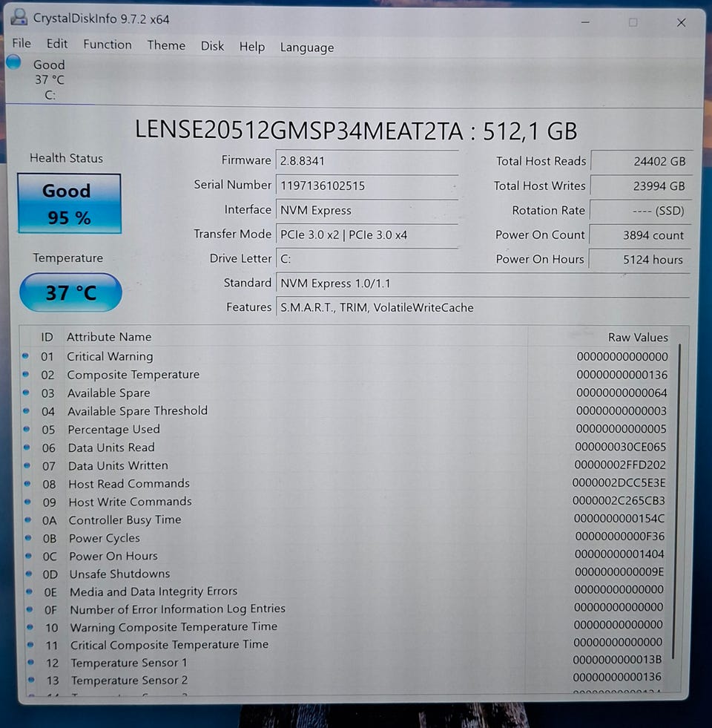
Task: Click the Power On Count value 3894 count
Action: (640, 235)
